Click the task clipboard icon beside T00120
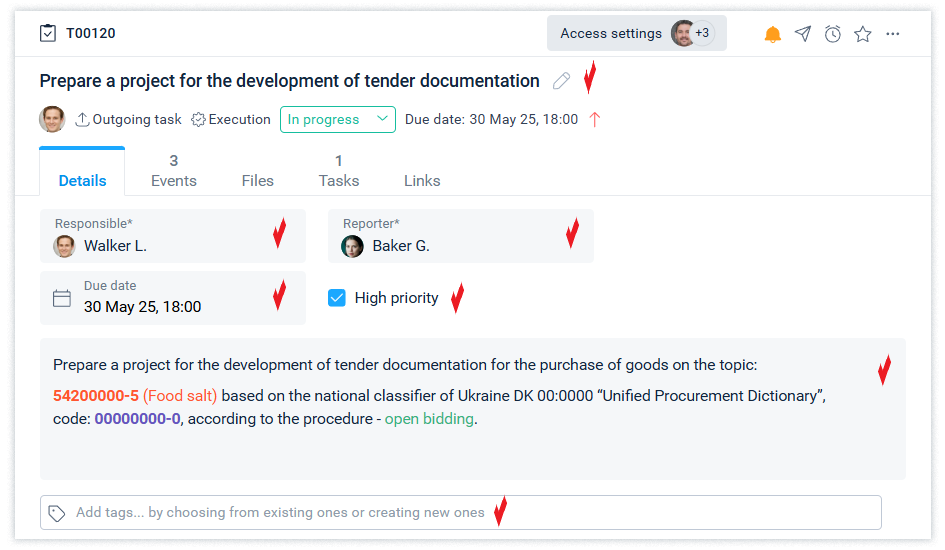The width and height of the screenshot is (945, 550). [x=48, y=33]
